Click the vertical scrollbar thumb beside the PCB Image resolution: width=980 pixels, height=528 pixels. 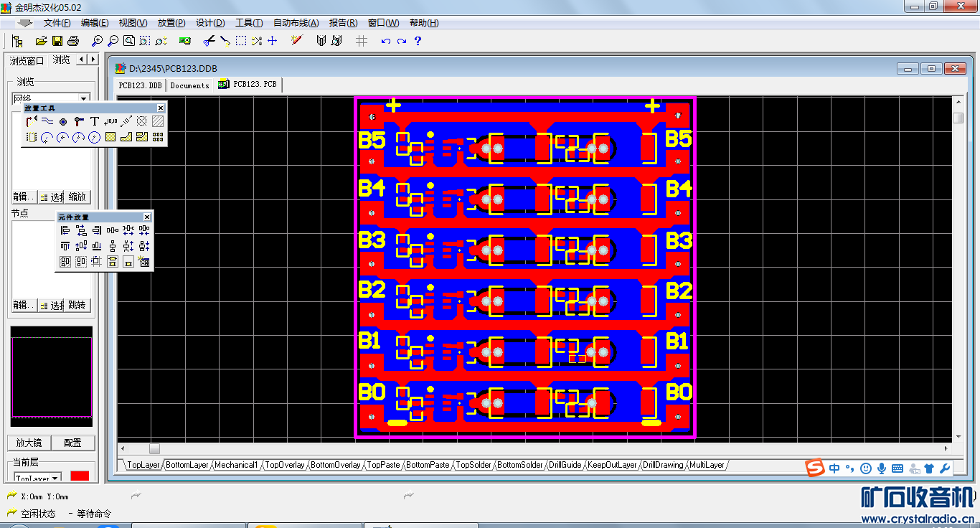958,118
